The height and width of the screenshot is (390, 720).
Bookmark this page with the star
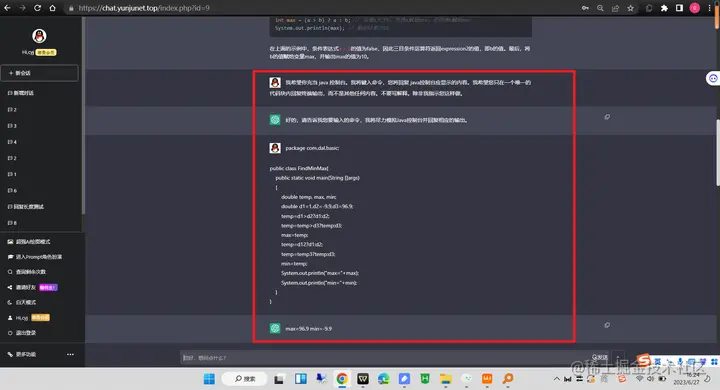630,8
